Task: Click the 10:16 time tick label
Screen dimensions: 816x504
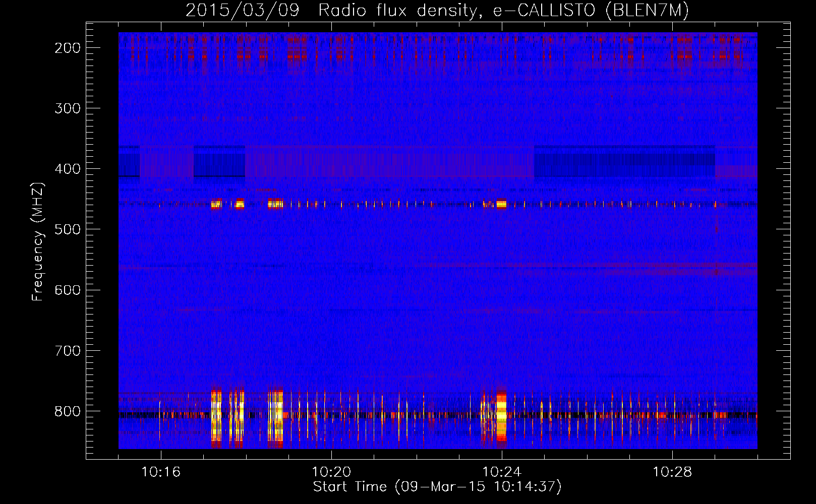Action: (161, 472)
